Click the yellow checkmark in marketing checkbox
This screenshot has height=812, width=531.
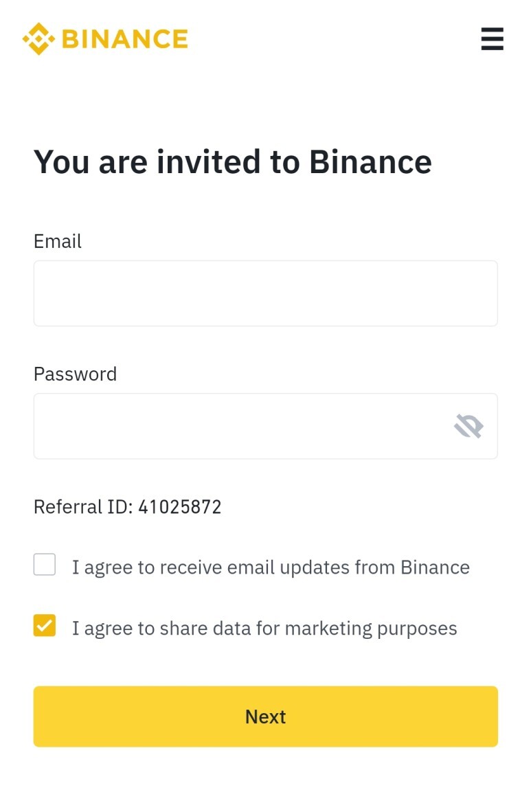click(45, 625)
